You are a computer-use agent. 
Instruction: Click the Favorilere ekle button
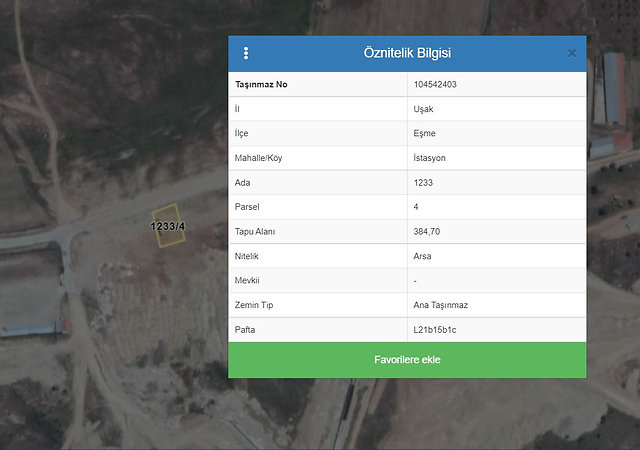click(x=407, y=360)
